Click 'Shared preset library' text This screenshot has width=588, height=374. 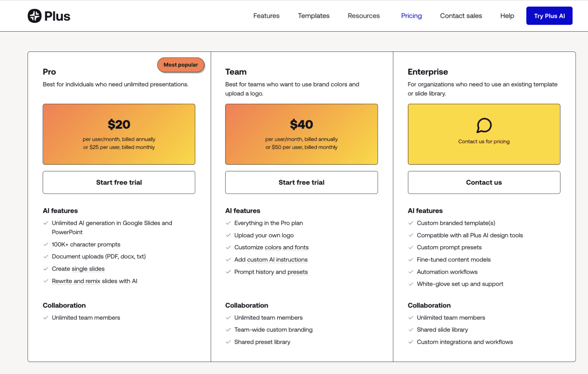point(262,342)
